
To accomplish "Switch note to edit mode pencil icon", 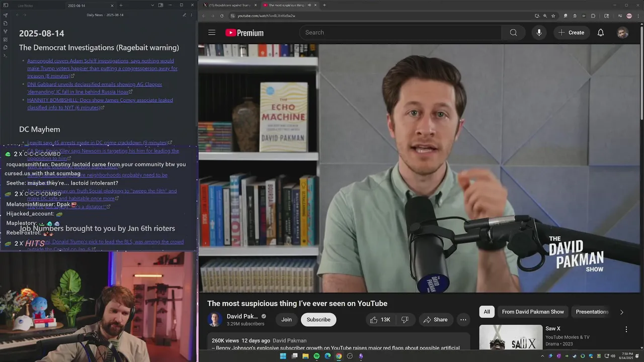I will click(185, 15).
